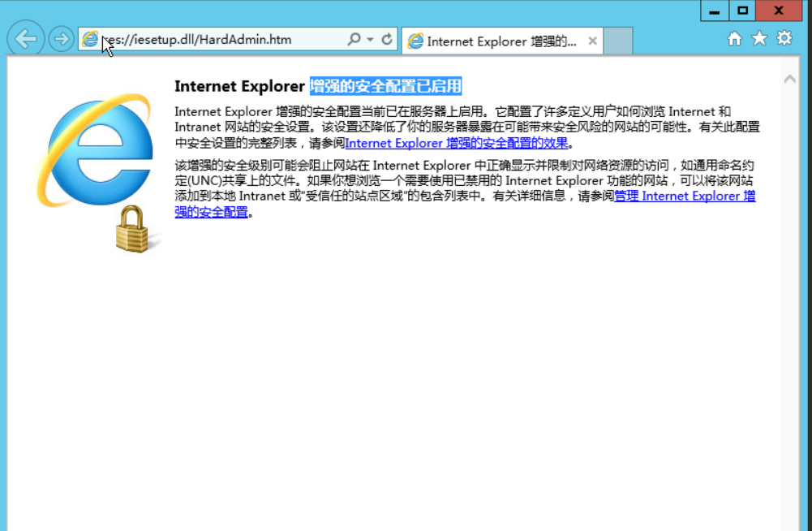Open Favorites with the star icon
The image size is (812, 531).
pos(759,38)
